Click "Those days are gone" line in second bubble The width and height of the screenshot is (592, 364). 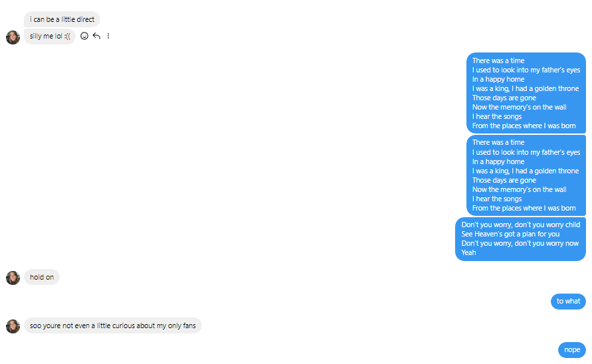pos(504,181)
